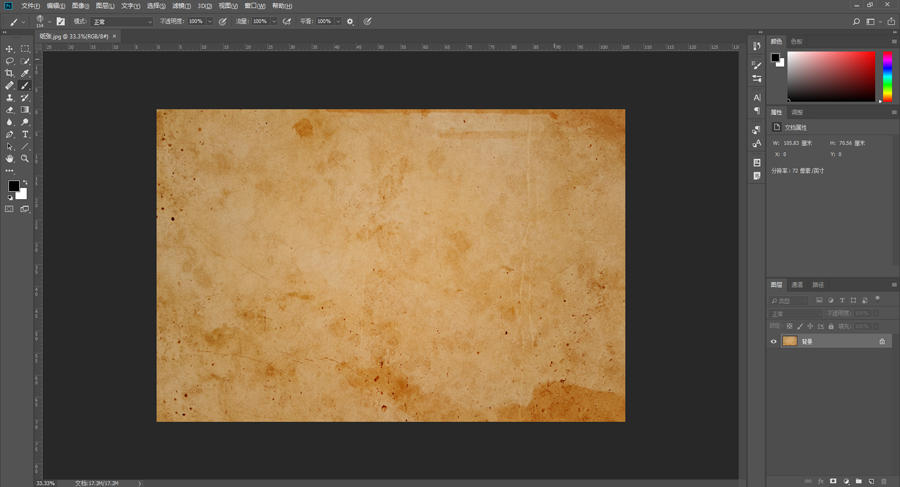Click the create new layer icon

[x=870, y=481]
